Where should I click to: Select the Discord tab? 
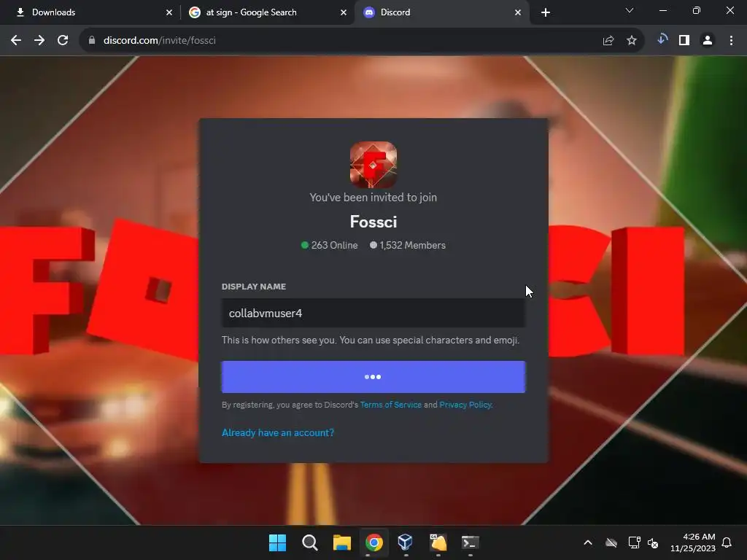[x=441, y=12]
